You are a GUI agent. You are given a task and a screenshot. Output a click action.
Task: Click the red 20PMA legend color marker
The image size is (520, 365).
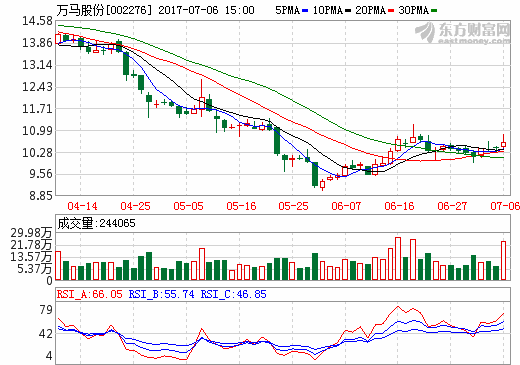(391, 11)
